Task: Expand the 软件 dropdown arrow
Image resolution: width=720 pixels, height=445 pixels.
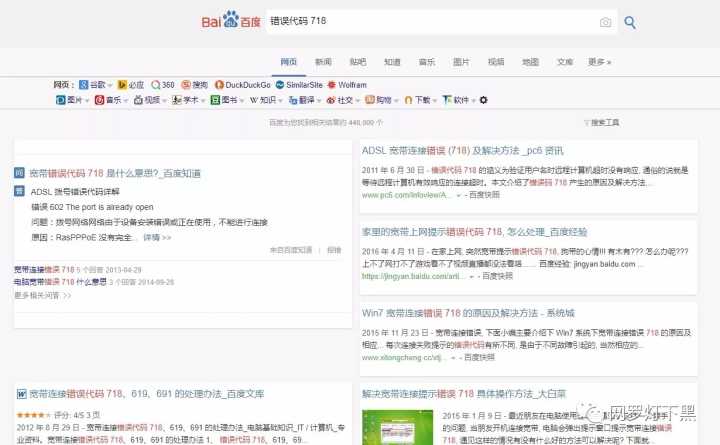Action: point(473,100)
